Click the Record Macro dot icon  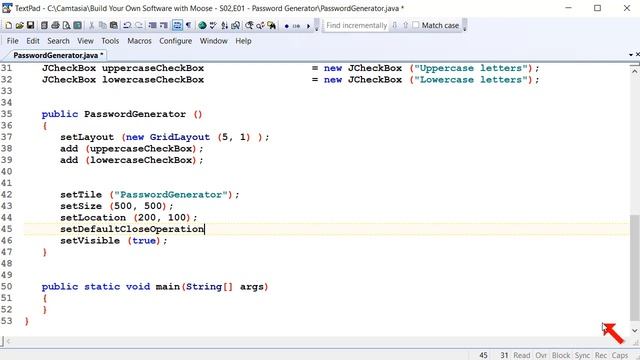[x=287, y=26]
